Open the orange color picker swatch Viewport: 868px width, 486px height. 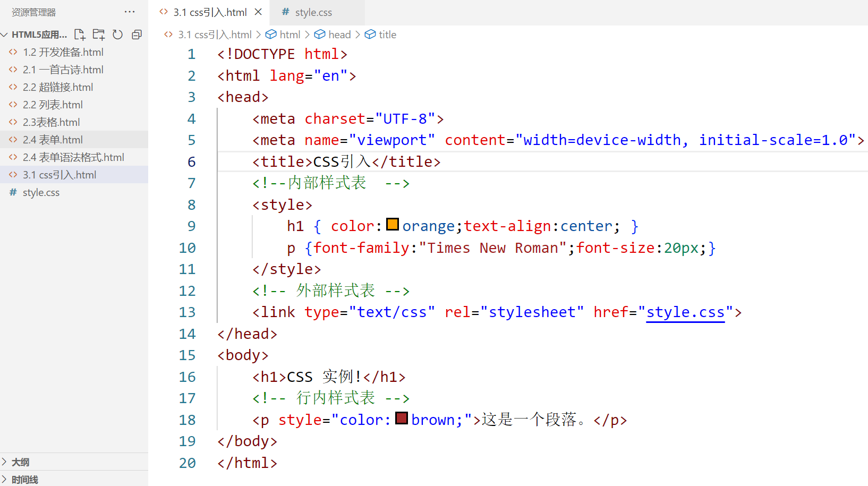pyautogui.click(x=393, y=224)
